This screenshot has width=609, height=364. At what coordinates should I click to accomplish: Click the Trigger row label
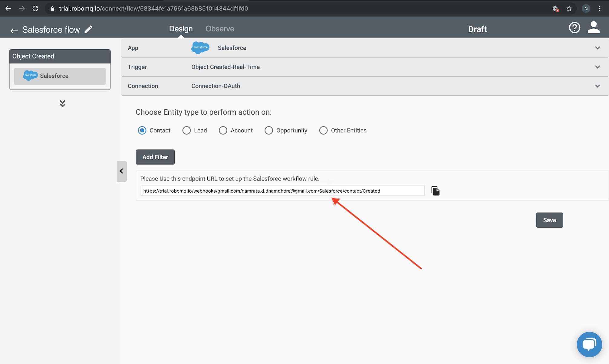[x=137, y=67]
